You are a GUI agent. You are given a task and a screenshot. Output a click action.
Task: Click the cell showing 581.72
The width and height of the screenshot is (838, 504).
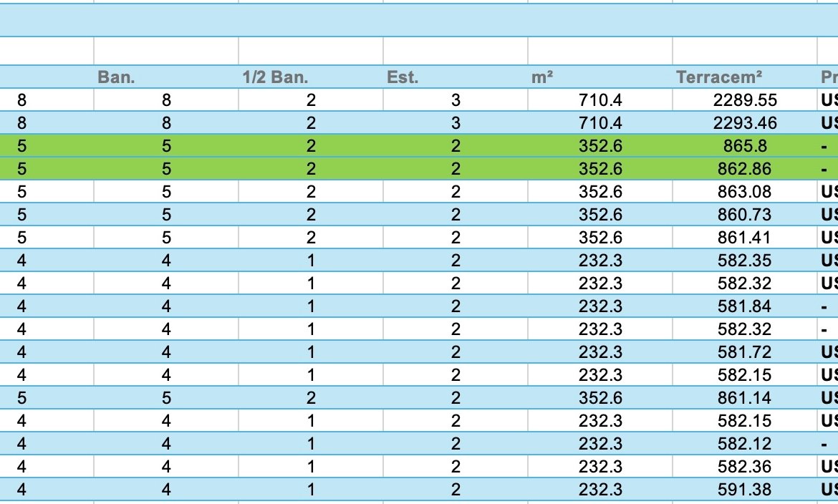[x=745, y=352]
